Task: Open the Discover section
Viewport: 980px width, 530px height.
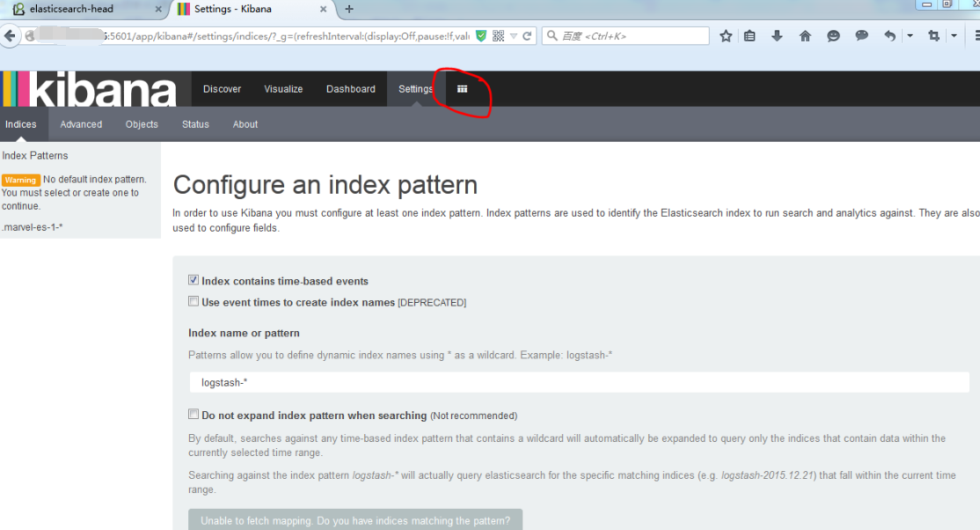Action: [x=222, y=89]
